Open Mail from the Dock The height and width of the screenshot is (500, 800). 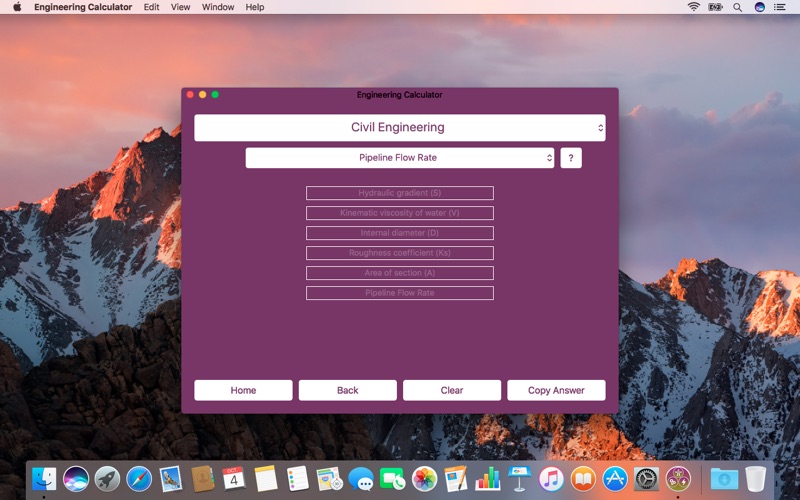(x=171, y=479)
